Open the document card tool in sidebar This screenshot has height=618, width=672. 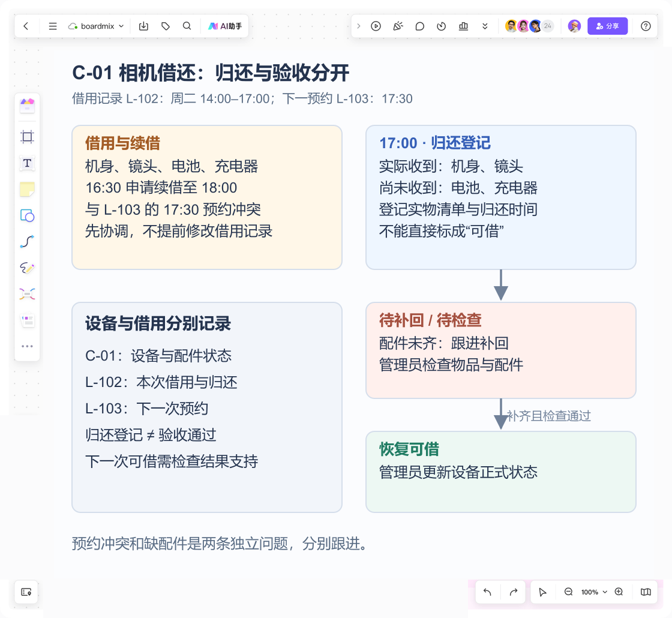tap(28, 320)
